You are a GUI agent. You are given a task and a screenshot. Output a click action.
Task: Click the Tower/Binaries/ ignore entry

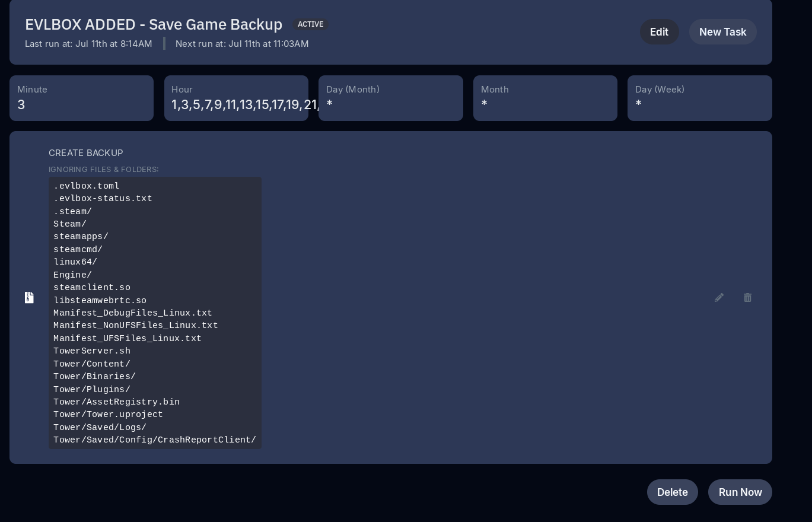(95, 377)
